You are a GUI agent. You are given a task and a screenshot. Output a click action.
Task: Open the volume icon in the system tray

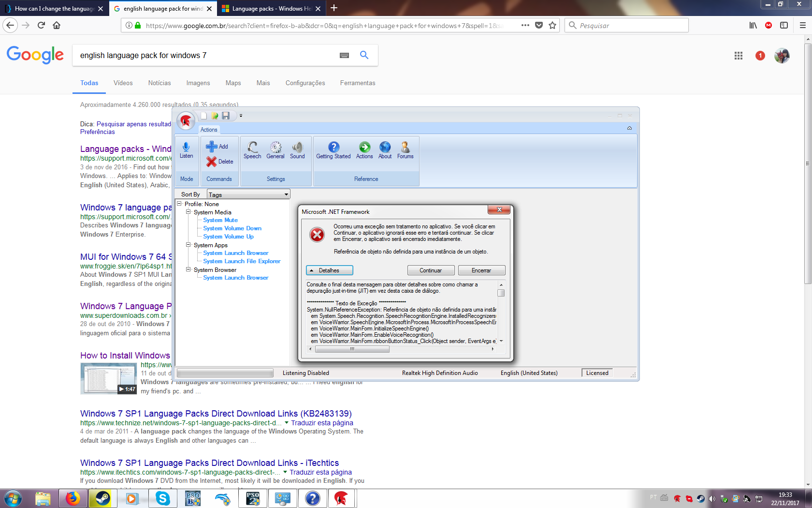[712, 499]
